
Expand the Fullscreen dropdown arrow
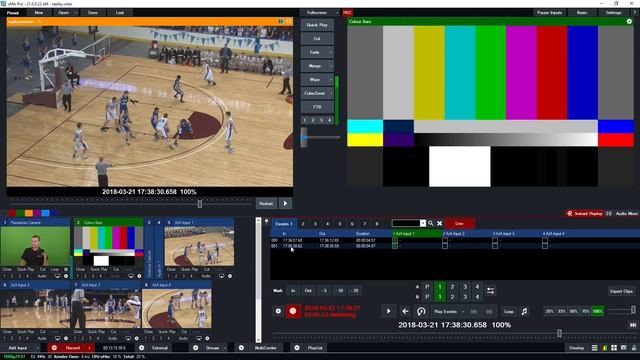337,13
